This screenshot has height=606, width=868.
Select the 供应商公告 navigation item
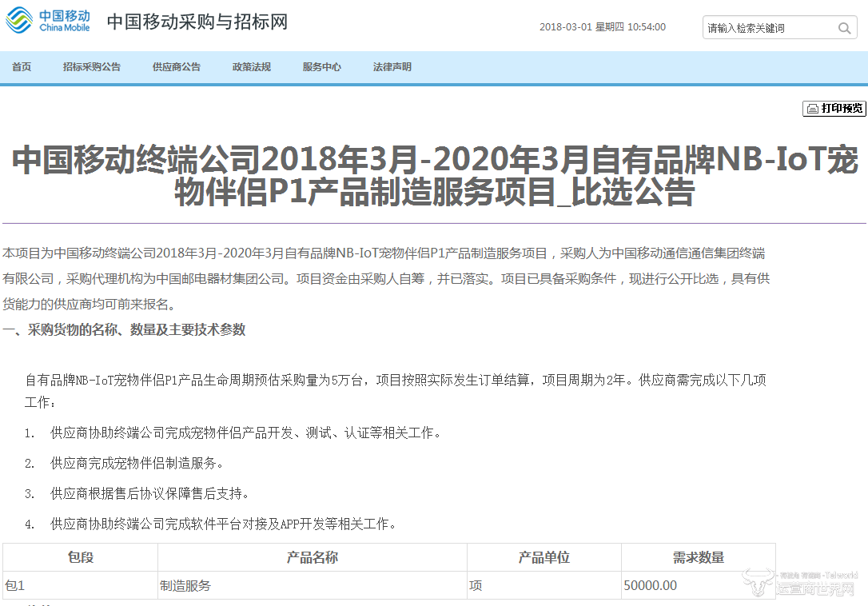coord(177,67)
